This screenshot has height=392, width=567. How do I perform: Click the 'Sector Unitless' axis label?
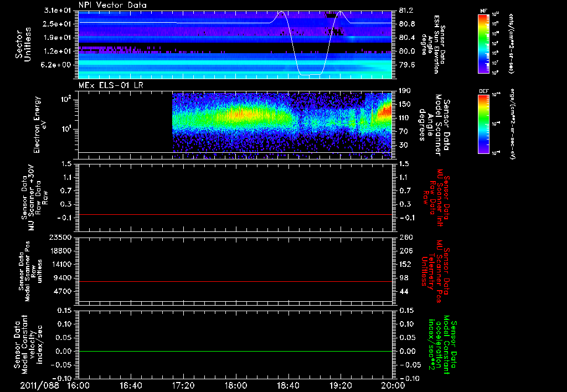click(x=23, y=44)
